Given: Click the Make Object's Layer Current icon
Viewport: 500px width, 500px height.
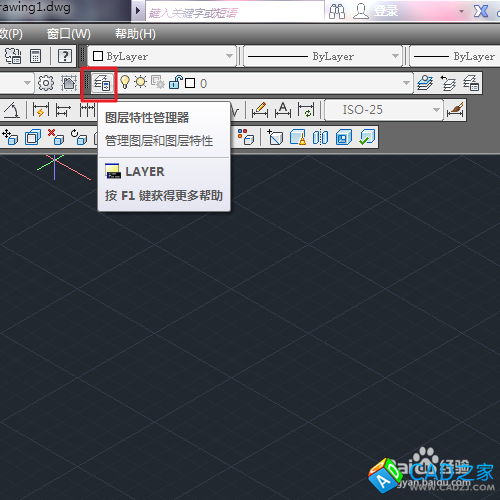Looking at the screenshot, I should point(425,83).
